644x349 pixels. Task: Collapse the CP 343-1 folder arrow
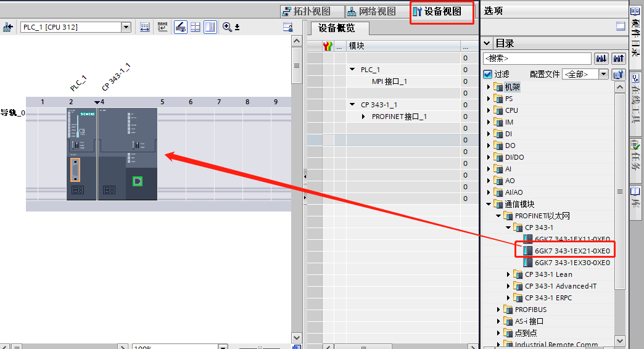click(x=508, y=227)
